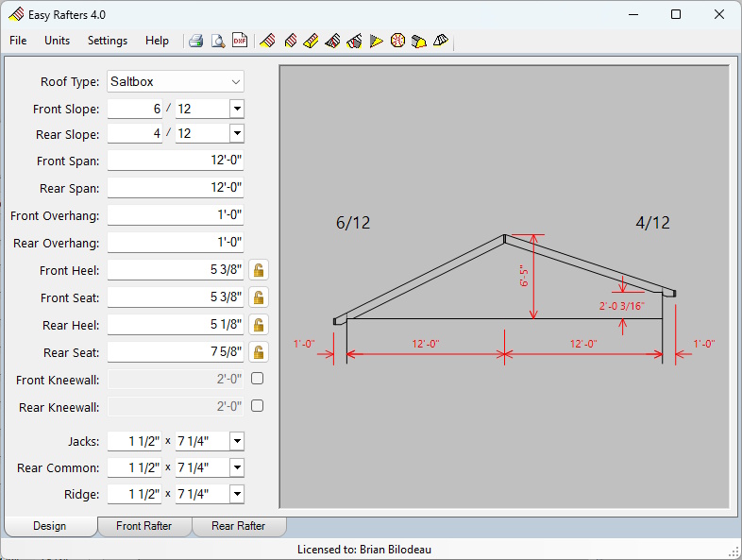This screenshot has width=742, height=560.
Task: Click the DXF export icon
Action: pyautogui.click(x=240, y=41)
